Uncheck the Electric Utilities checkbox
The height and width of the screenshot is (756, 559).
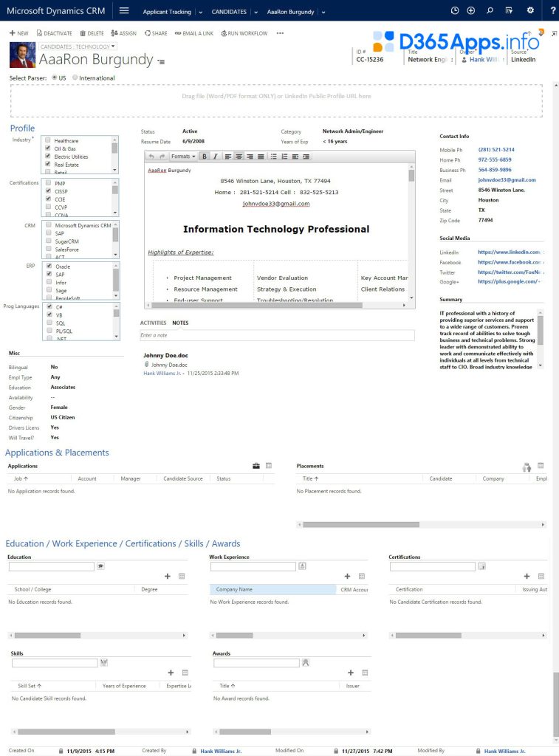(48, 157)
